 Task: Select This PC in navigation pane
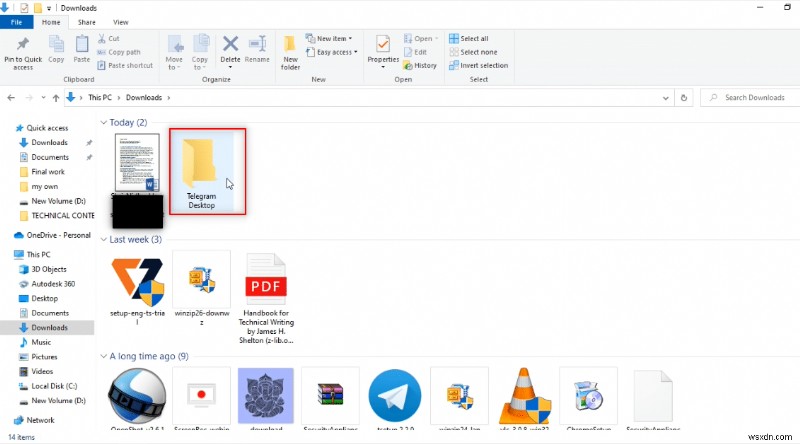[x=32, y=255]
